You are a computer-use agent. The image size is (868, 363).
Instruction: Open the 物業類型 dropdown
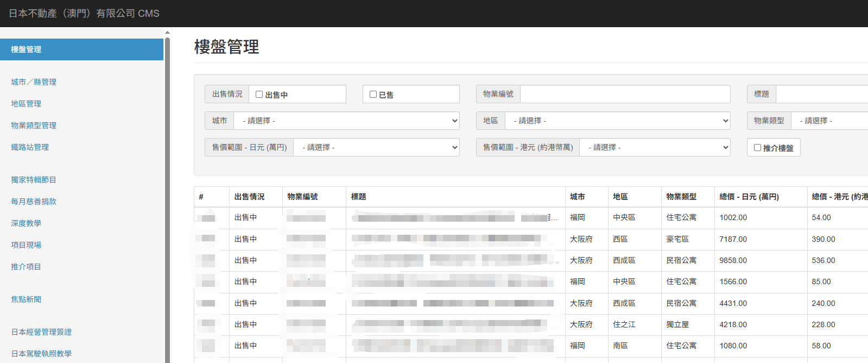pyautogui.click(x=829, y=121)
